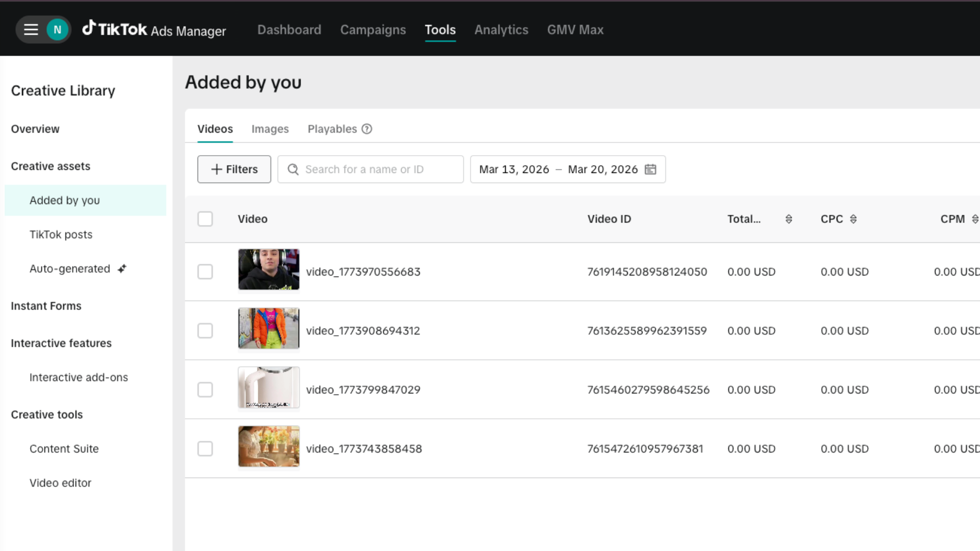Click the Search for a name or ID field

378,169
